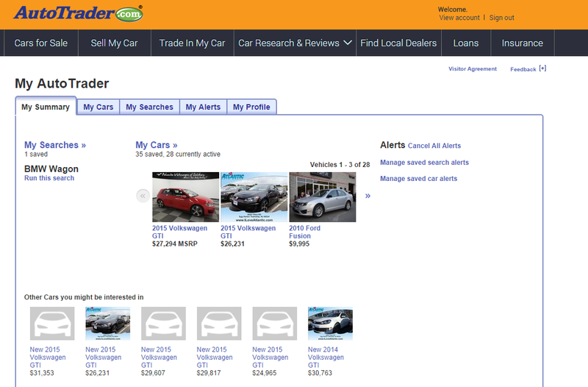Image resolution: width=588 pixels, height=387 pixels.
Task: Open silver 2010 Ford Fusion photo
Action: tap(323, 197)
